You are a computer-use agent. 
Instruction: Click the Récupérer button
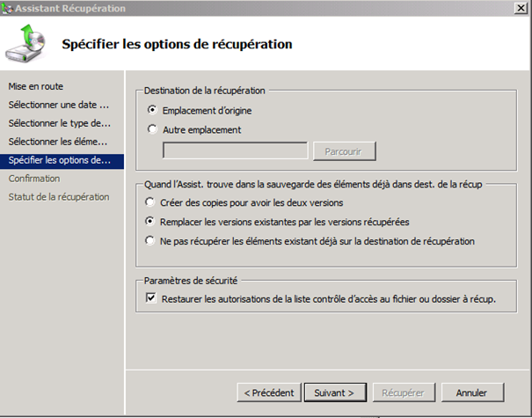coord(404,392)
